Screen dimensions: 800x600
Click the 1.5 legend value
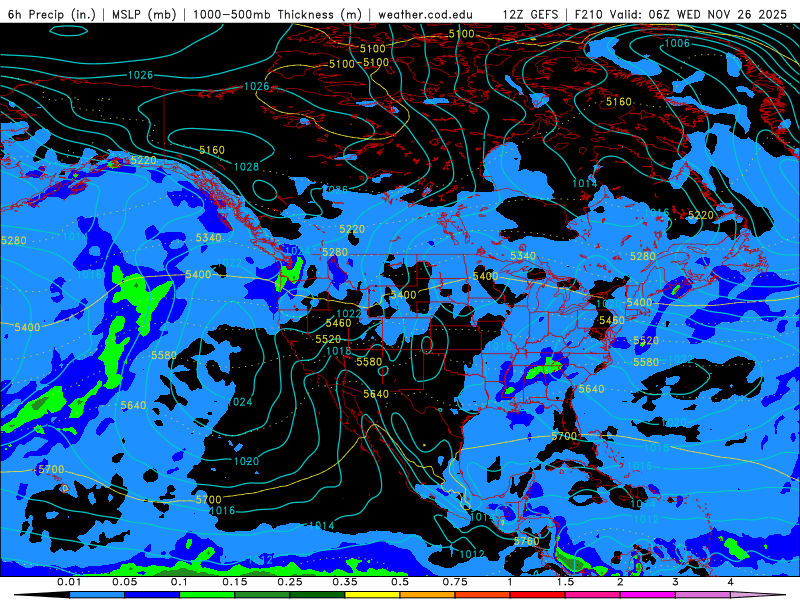pos(565,582)
